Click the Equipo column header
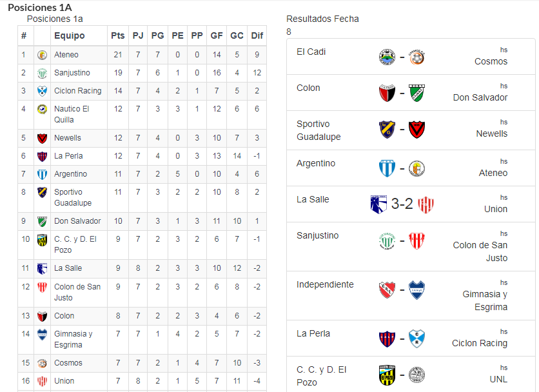 tap(70, 35)
